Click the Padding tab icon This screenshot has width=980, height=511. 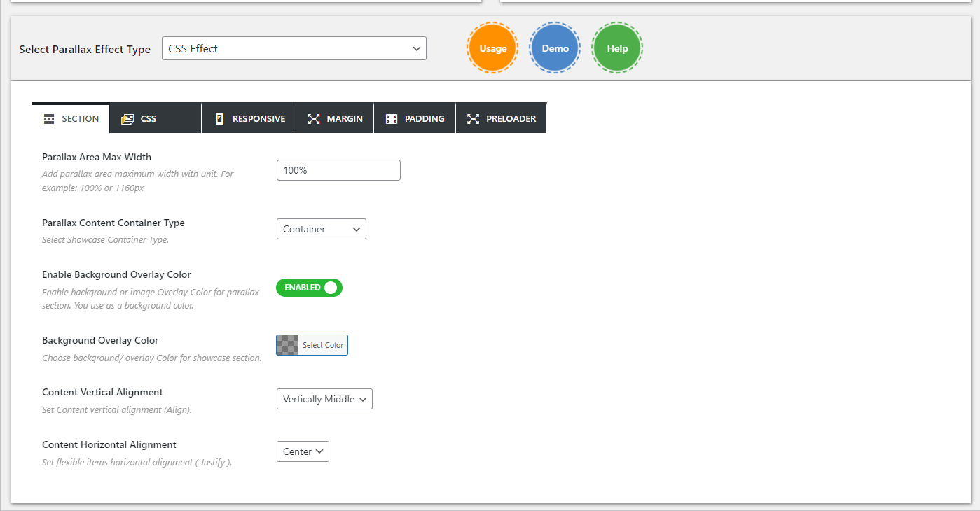click(392, 119)
